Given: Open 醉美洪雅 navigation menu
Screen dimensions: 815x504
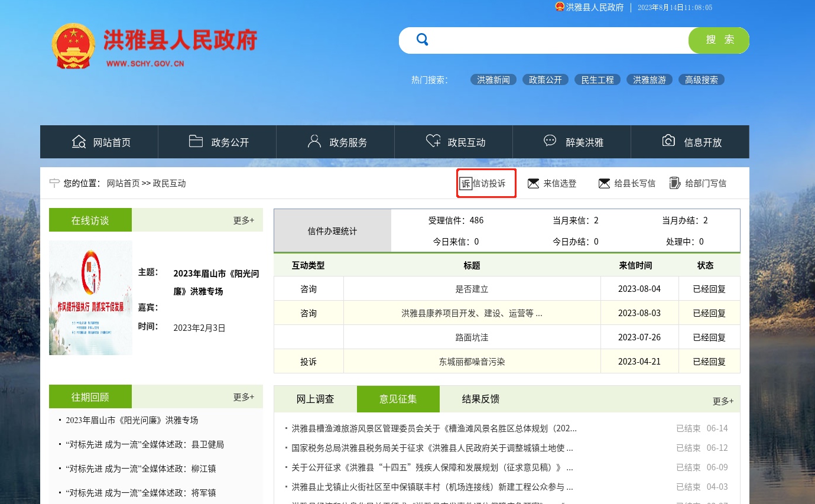Looking at the screenshot, I should click(x=572, y=142).
